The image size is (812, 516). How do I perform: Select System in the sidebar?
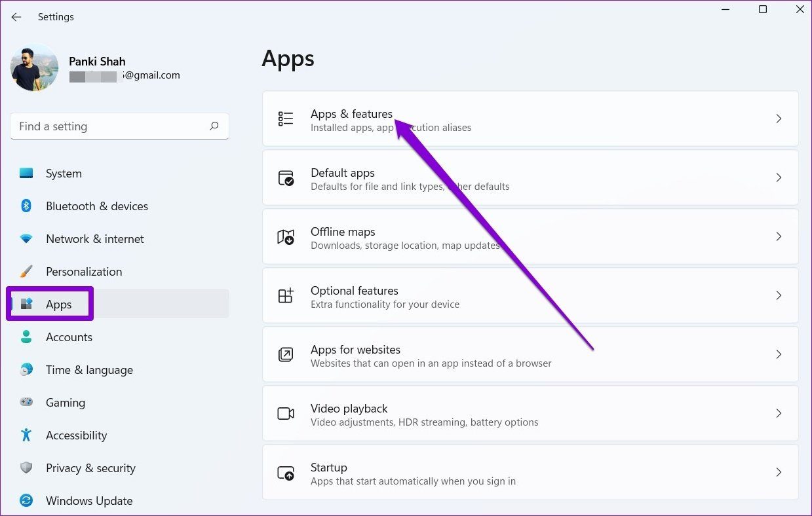[x=64, y=174]
